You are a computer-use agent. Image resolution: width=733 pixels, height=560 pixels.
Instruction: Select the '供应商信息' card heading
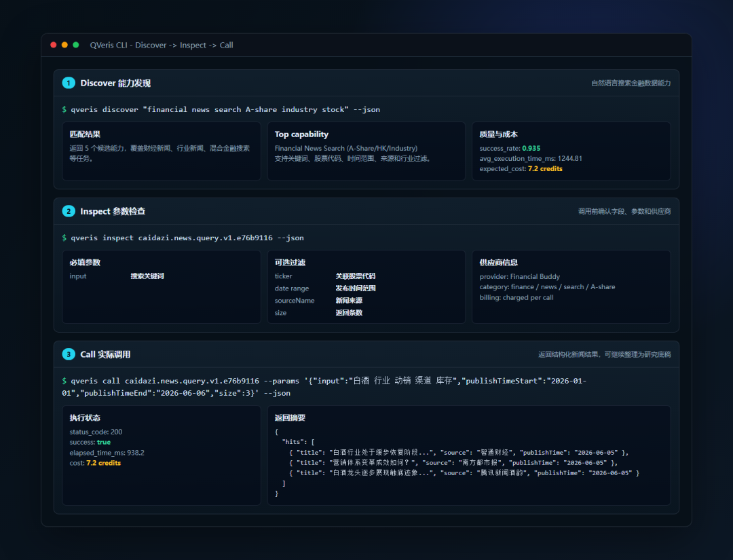[x=498, y=262]
